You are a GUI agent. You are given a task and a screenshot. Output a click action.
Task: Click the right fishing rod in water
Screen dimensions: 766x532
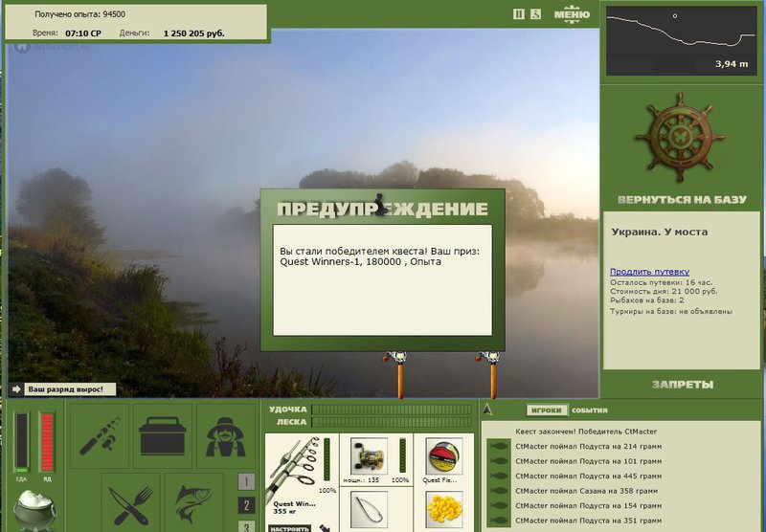490,374
